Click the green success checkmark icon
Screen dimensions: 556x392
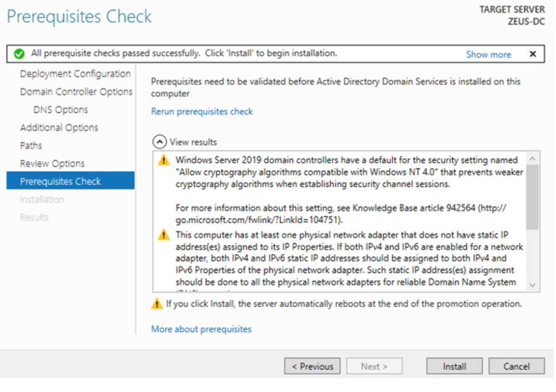[x=19, y=54]
